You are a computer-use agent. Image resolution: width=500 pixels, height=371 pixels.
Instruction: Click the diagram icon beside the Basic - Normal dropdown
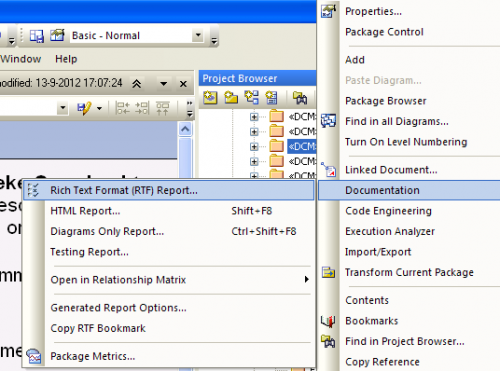(x=57, y=35)
